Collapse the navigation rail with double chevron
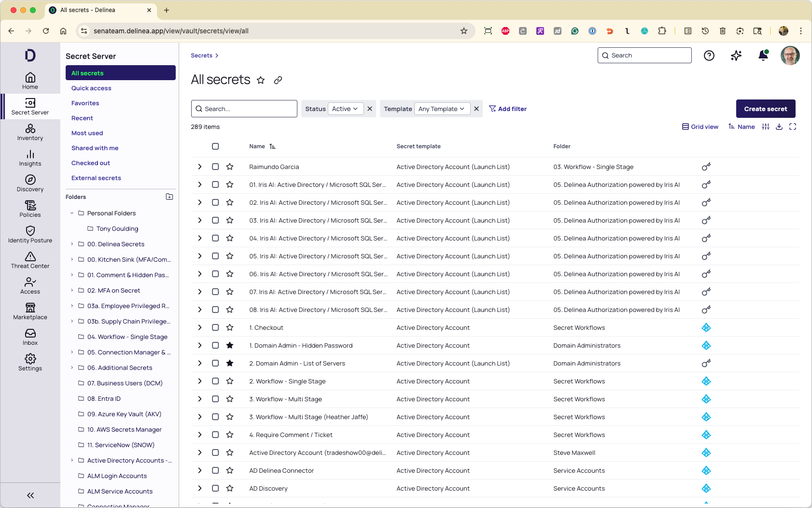The height and width of the screenshot is (508, 812). 30,495
